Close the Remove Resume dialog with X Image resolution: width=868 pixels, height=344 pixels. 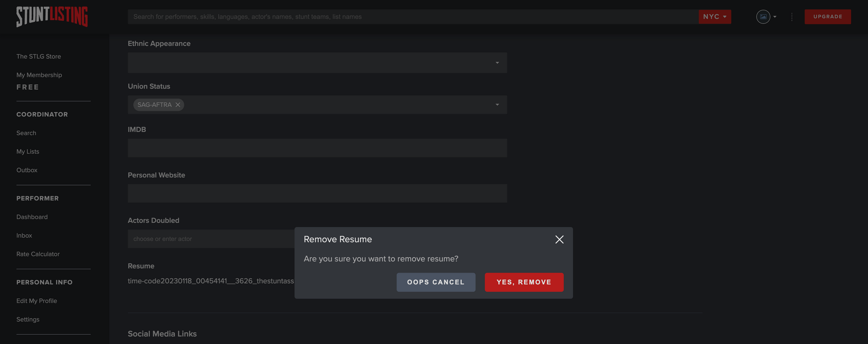pos(559,239)
